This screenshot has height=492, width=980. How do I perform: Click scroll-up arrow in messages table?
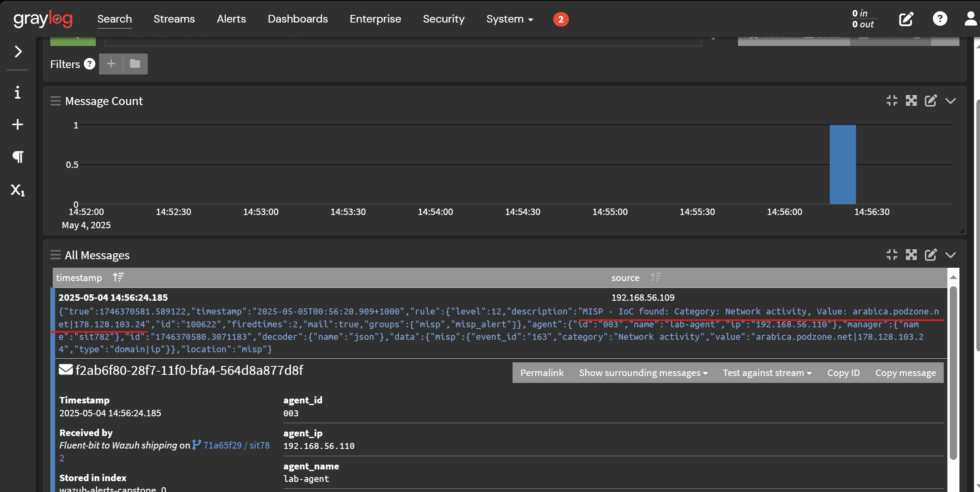pyautogui.click(x=953, y=277)
